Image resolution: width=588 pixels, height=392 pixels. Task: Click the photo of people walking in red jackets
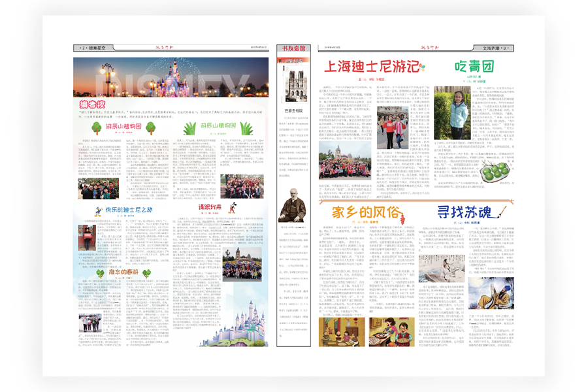point(392,127)
